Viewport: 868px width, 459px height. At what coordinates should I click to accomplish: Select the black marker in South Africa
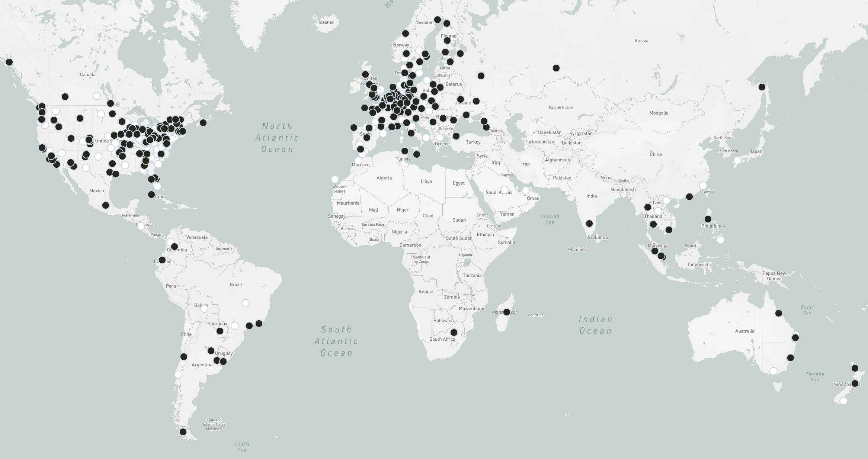(x=454, y=332)
